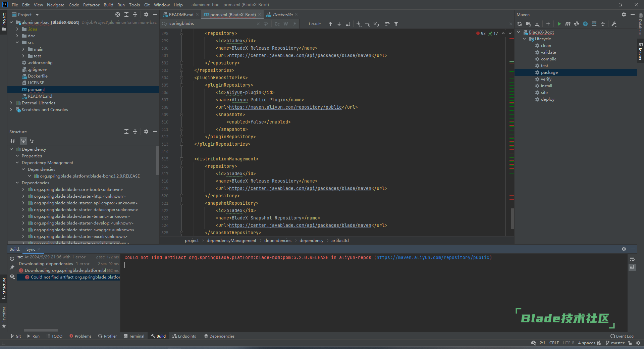Restart Sync in Build panel

12,259
